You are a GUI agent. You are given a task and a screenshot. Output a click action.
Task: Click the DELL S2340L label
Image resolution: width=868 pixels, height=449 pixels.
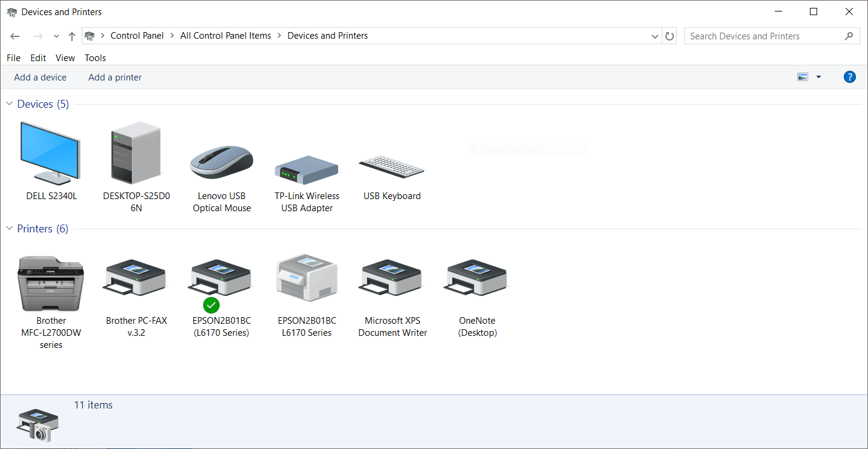click(51, 196)
